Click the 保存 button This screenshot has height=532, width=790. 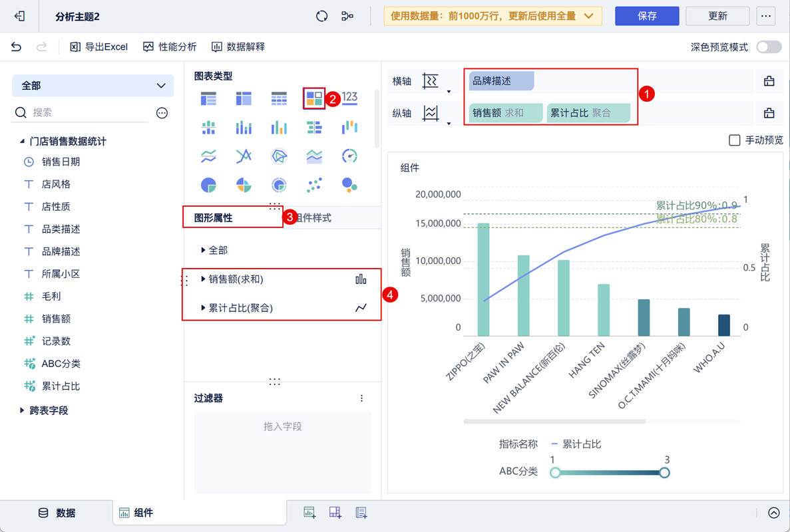tap(646, 15)
